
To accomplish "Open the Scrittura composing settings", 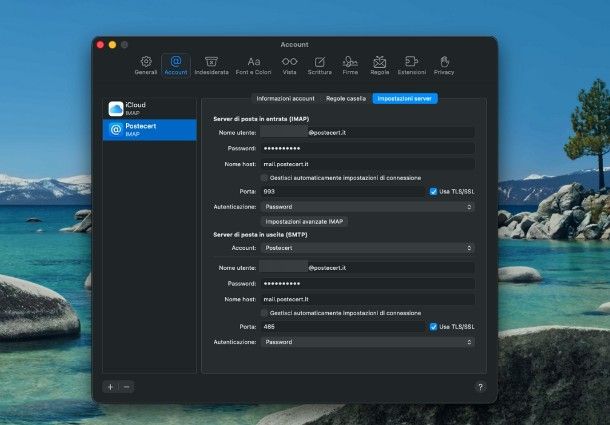I will click(320, 65).
